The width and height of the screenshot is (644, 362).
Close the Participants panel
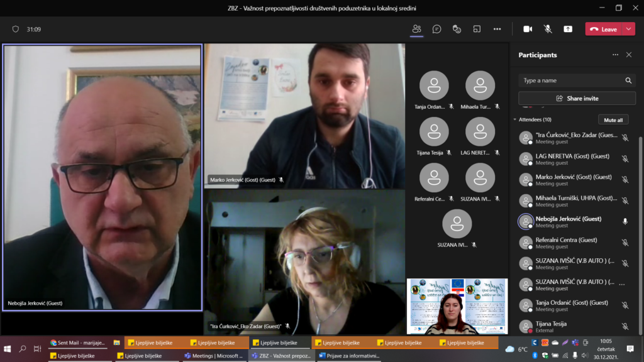(x=628, y=55)
